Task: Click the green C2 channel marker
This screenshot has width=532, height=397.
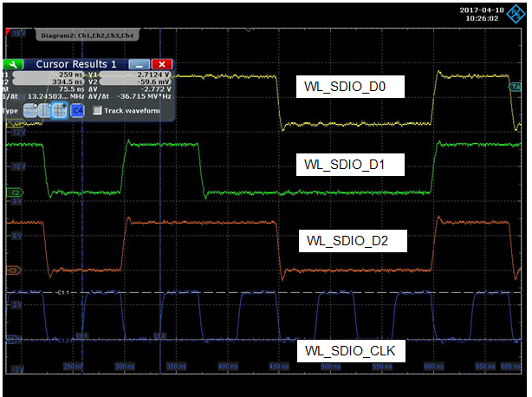Action: [x=15, y=192]
